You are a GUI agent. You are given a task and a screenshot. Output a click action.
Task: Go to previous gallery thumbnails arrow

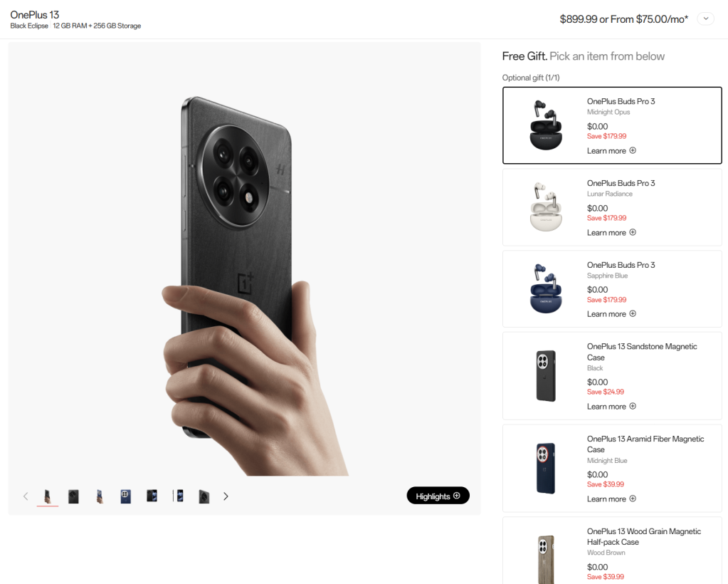(x=26, y=496)
